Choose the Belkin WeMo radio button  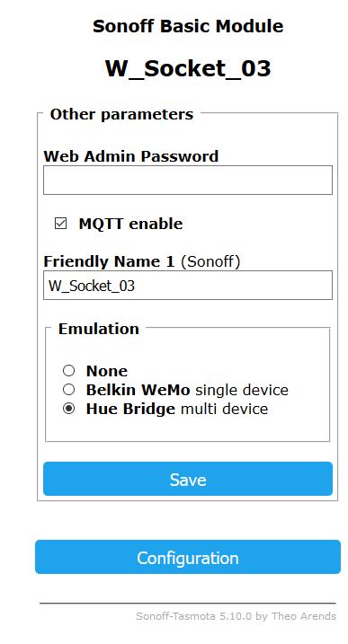click(x=68, y=389)
